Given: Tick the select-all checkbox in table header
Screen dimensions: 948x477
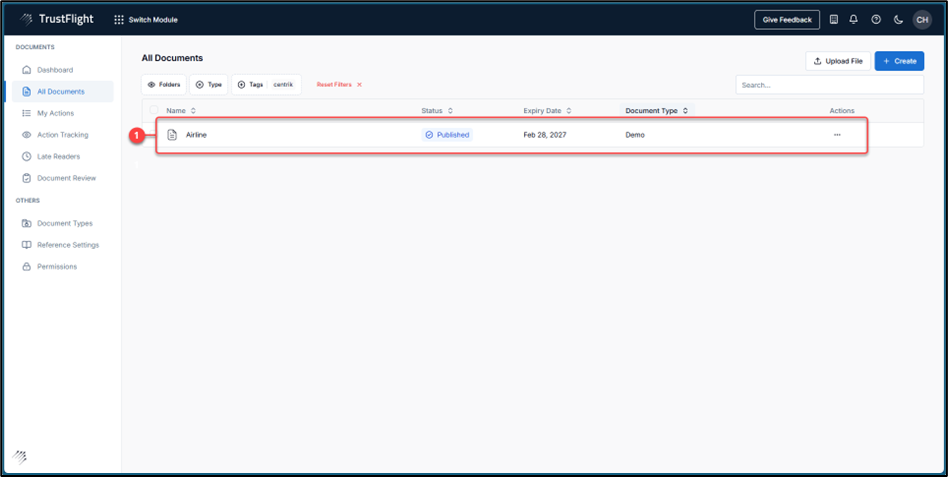Looking at the screenshot, I should tap(153, 111).
